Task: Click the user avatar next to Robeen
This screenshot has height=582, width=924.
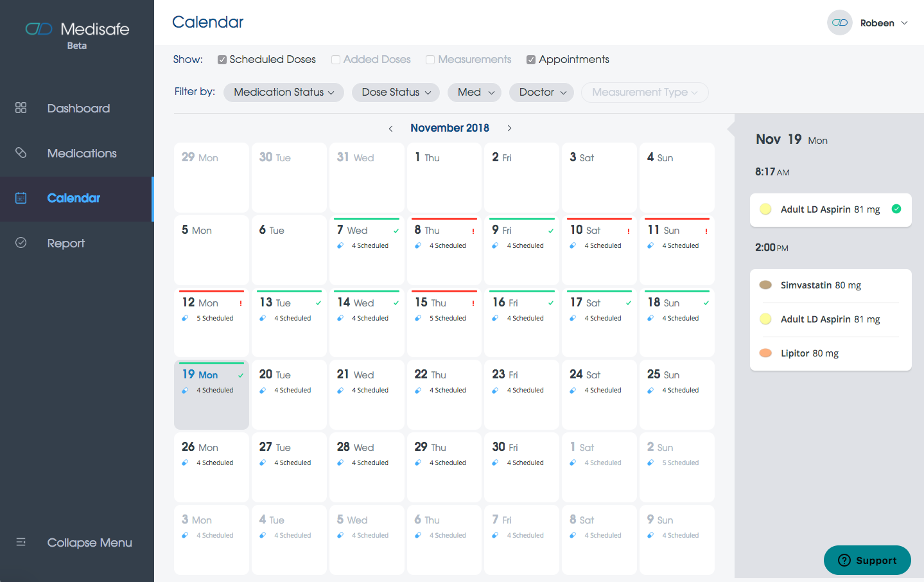Action: click(839, 22)
